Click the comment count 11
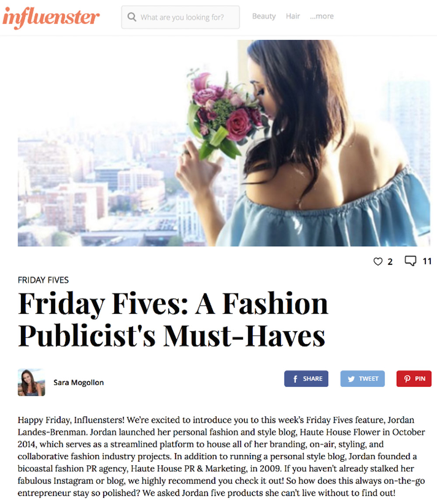This screenshot has height=504, width=437. [x=427, y=261]
